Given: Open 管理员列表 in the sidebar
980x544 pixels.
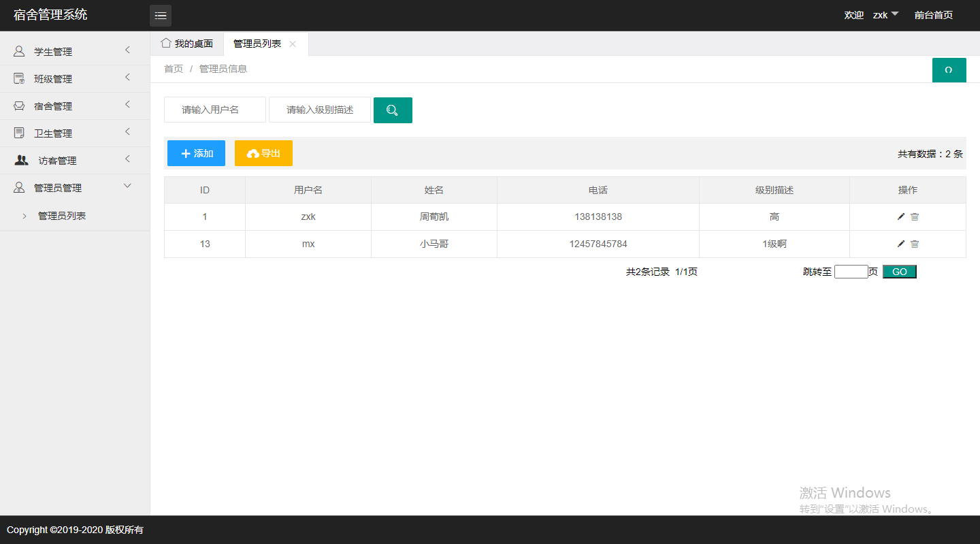Looking at the screenshot, I should pos(75,216).
